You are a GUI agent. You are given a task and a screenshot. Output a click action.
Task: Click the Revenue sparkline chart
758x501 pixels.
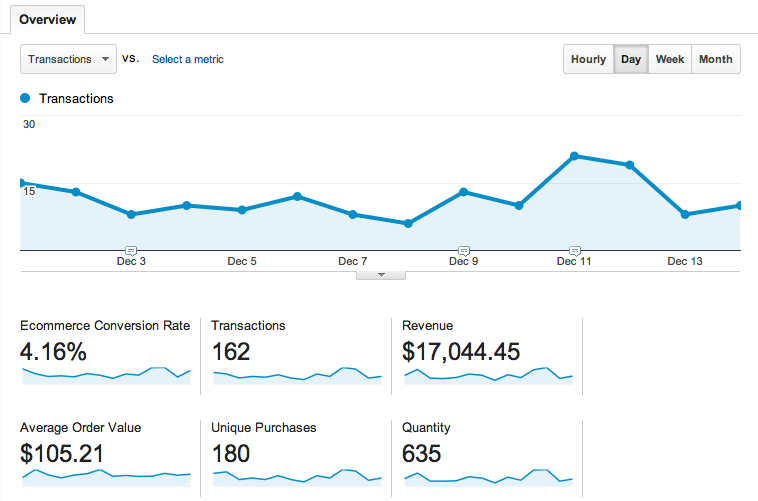coord(488,376)
